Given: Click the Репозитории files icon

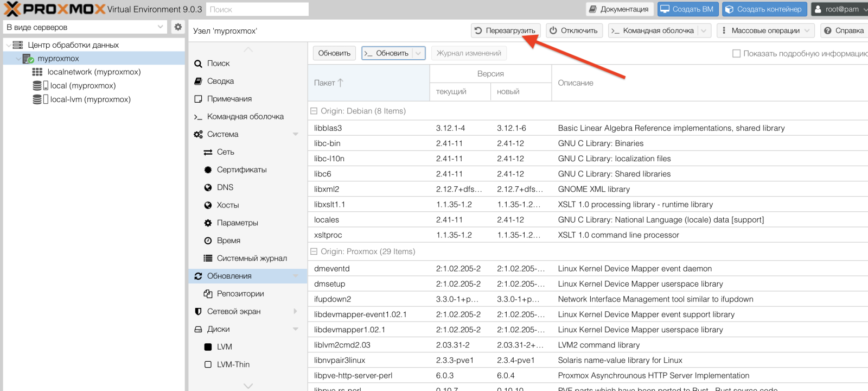Looking at the screenshot, I should point(208,294).
